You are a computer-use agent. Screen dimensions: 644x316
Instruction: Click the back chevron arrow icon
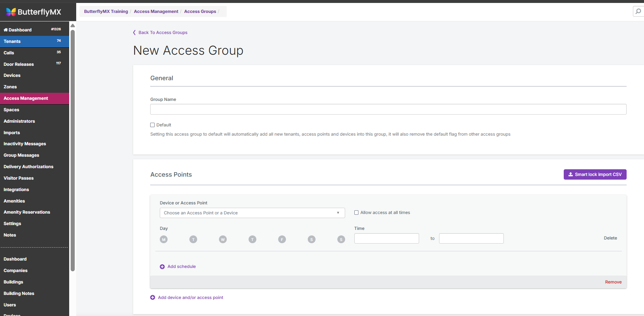[x=134, y=33]
